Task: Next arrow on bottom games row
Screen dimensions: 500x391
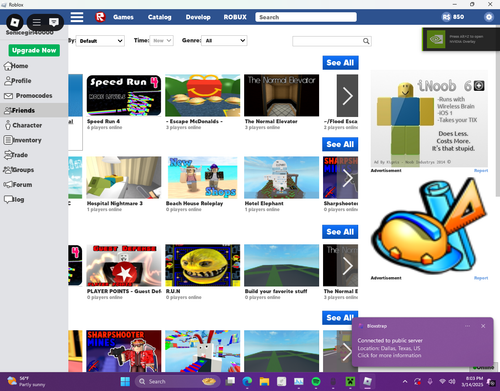Action: pyautogui.click(x=347, y=351)
